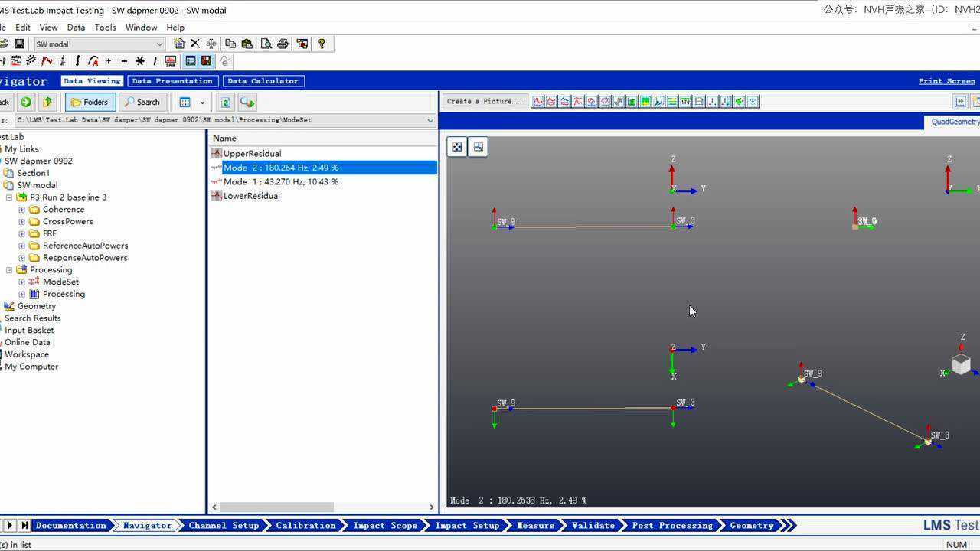Screen dimensions: 980x551
Task: Expand the FRF folder in tree
Action: pyautogui.click(x=21, y=233)
